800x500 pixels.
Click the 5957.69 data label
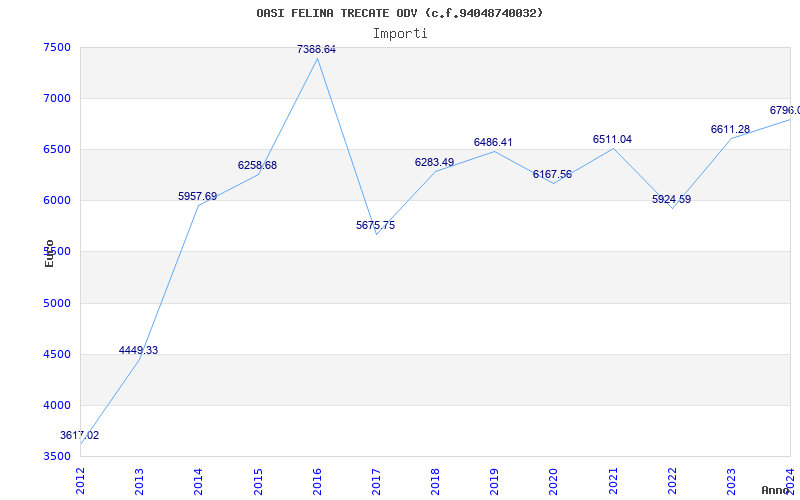[197, 196]
